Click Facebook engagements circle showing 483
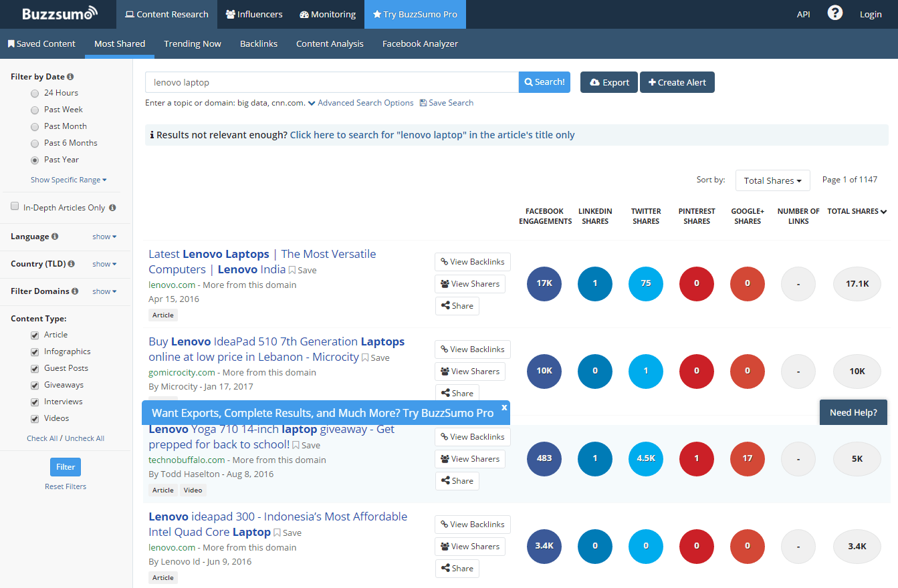This screenshot has width=898, height=588. point(544,458)
